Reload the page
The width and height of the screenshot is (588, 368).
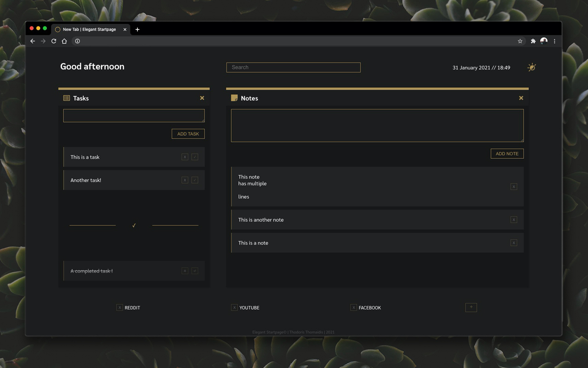click(54, 41)
